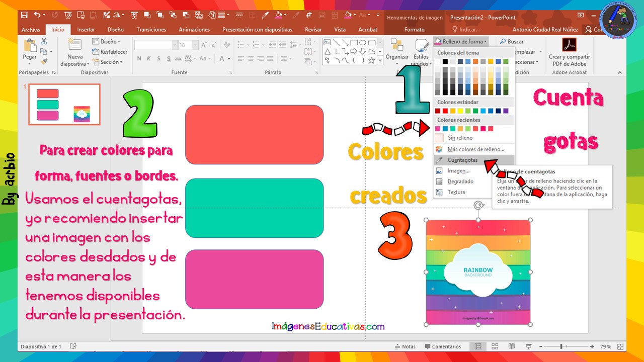Open the font size dropdown
Viewport: 644px width, 362px height.
(195, 45)
